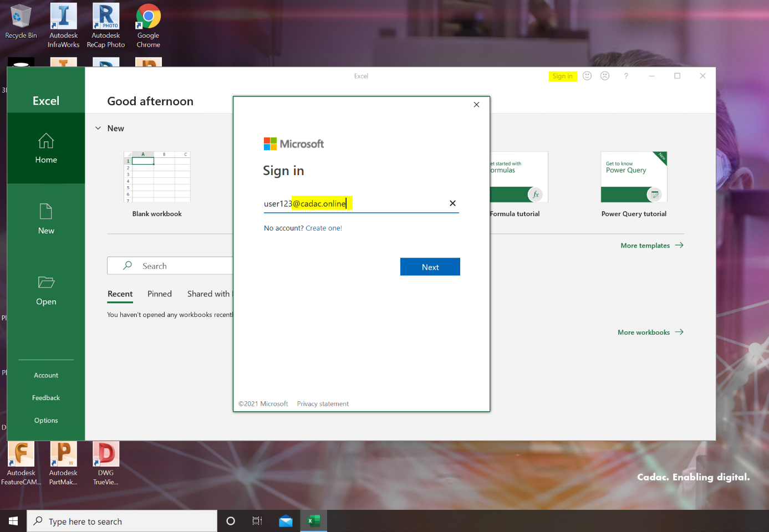Minimize the Excel window
Viewport: 769px width, 532px height.
[652, 76]
